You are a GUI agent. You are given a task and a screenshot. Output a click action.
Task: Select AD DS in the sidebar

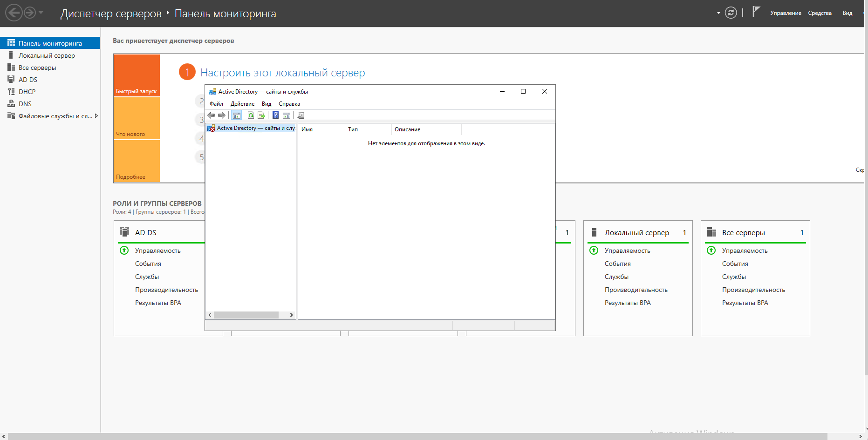(x=50, y=80)
